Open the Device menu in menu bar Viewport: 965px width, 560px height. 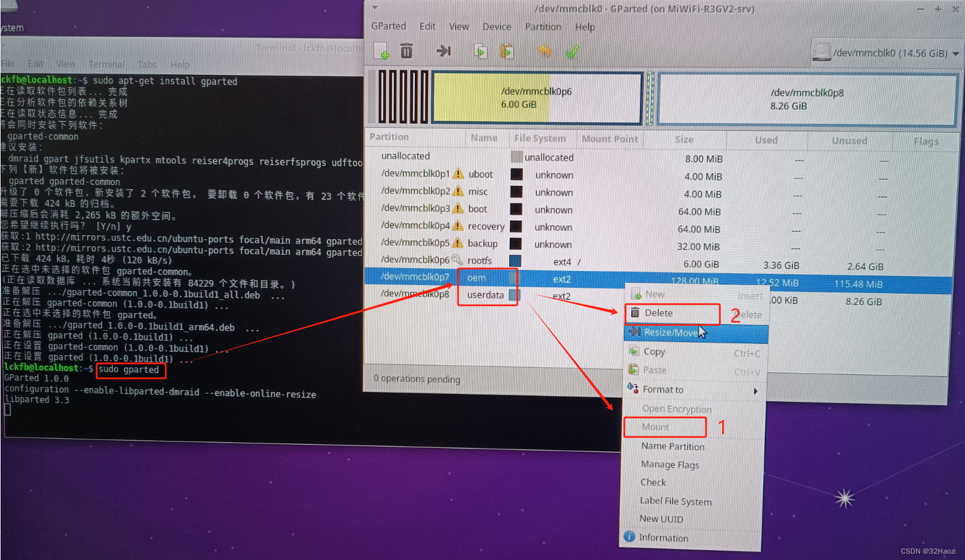coord(497,27)
